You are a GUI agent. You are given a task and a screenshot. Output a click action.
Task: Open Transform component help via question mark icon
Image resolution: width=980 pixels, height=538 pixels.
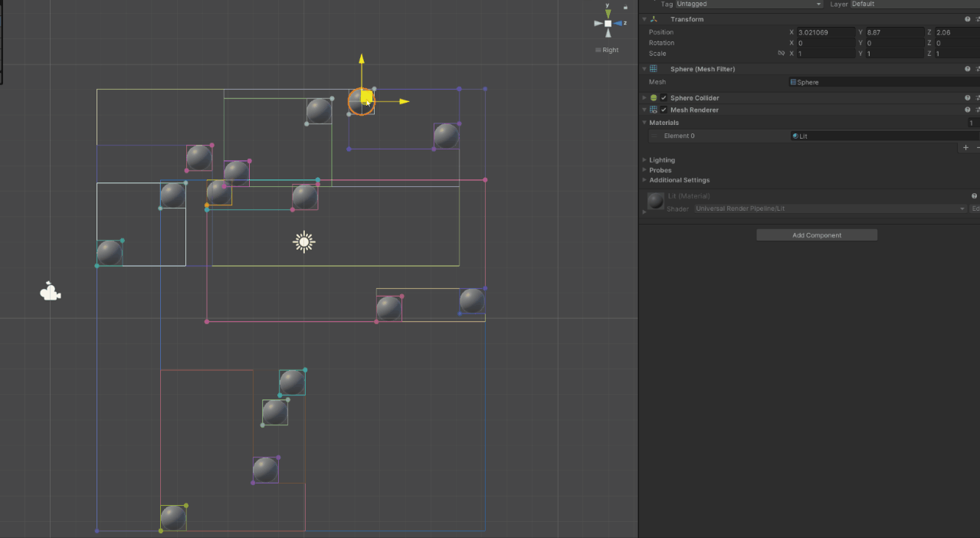[x=967, y=18]
